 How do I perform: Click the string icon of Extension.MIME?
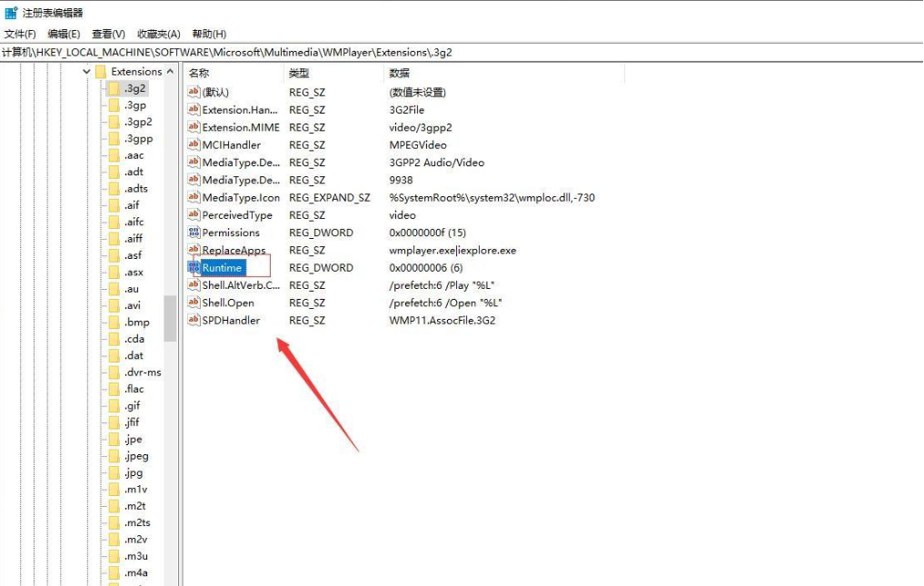(x=194, y=127)
